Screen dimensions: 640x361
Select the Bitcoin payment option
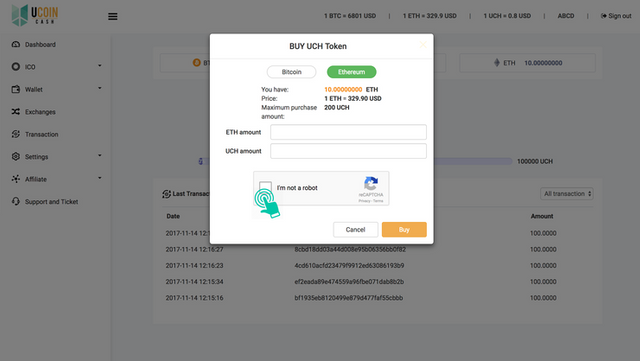tap(291, 72)
